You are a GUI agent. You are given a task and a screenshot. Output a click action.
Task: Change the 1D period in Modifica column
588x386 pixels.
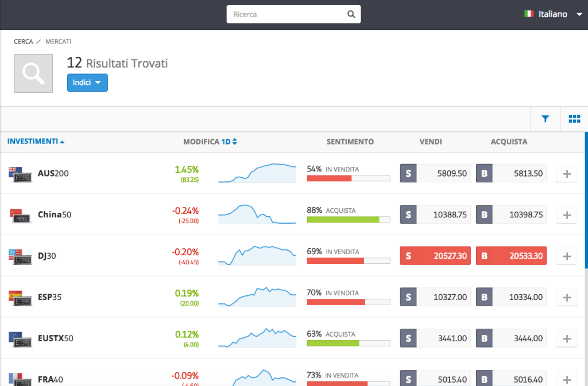coord(229,142)
